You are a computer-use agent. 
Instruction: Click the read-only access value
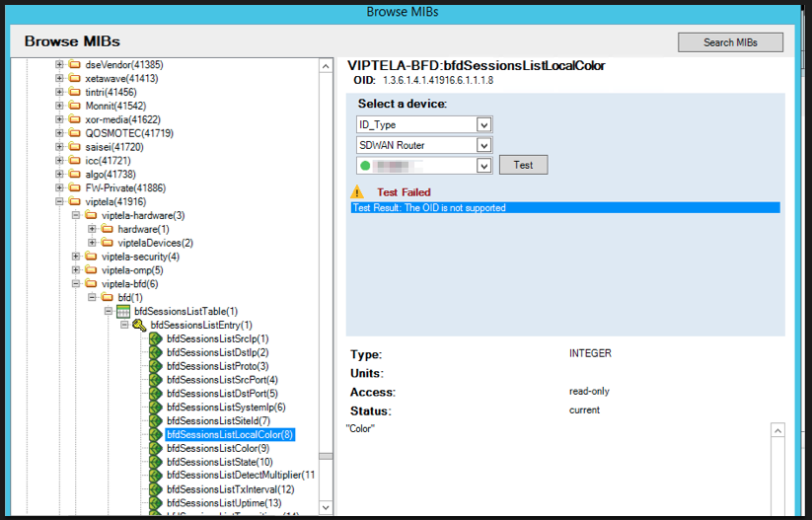589,391
